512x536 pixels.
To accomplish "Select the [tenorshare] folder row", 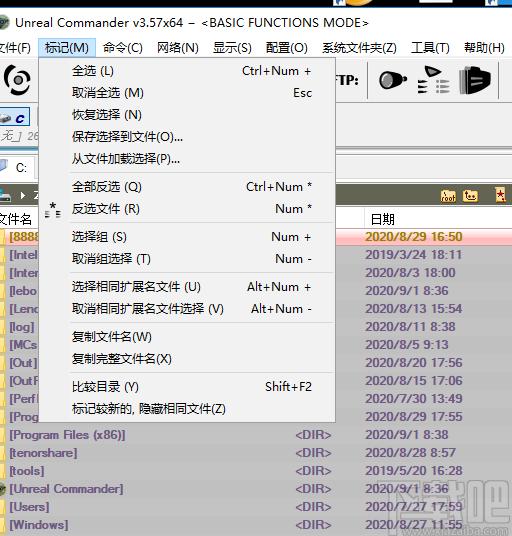I will 256,453.
